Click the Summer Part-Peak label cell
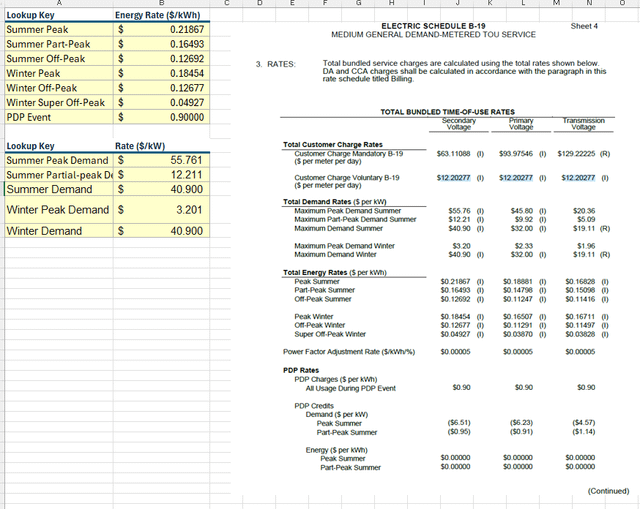 point(59,44)
